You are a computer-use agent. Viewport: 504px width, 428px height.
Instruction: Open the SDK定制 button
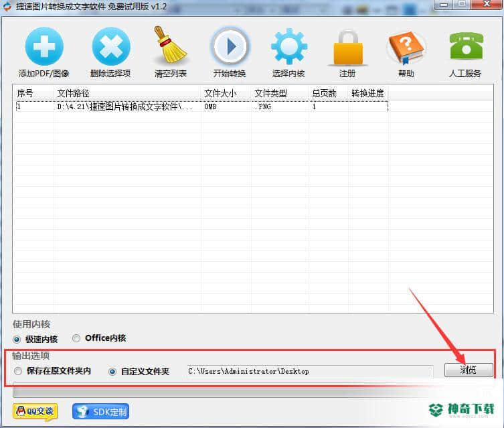[100, 412]
